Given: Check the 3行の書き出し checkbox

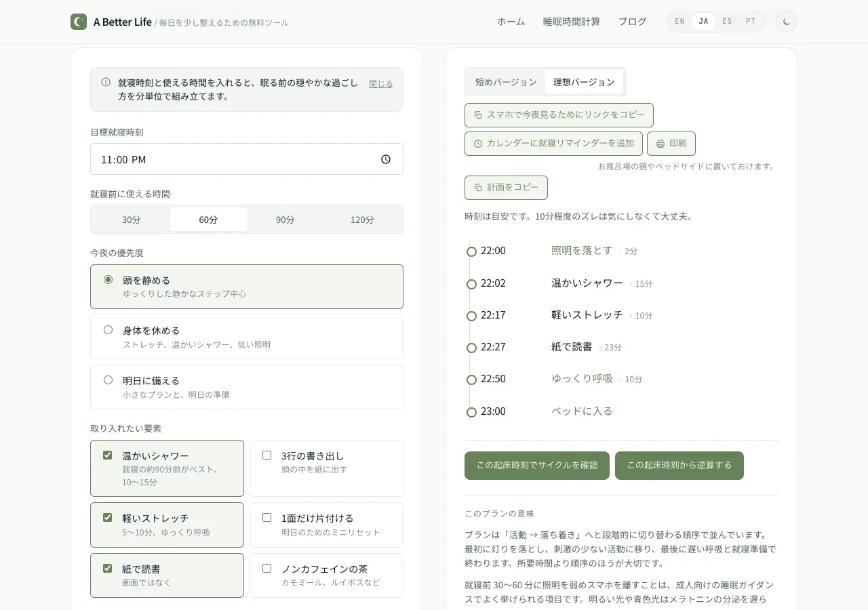Looking at the screenshot, I should 267,455.
